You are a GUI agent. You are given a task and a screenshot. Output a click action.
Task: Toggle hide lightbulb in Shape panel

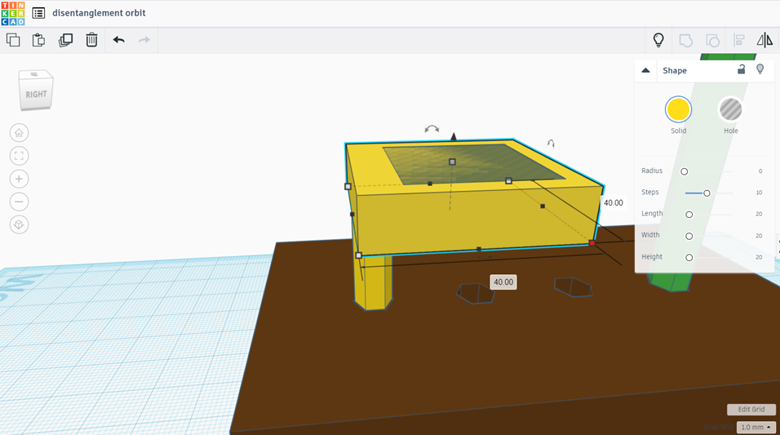(x=760, y=69)
